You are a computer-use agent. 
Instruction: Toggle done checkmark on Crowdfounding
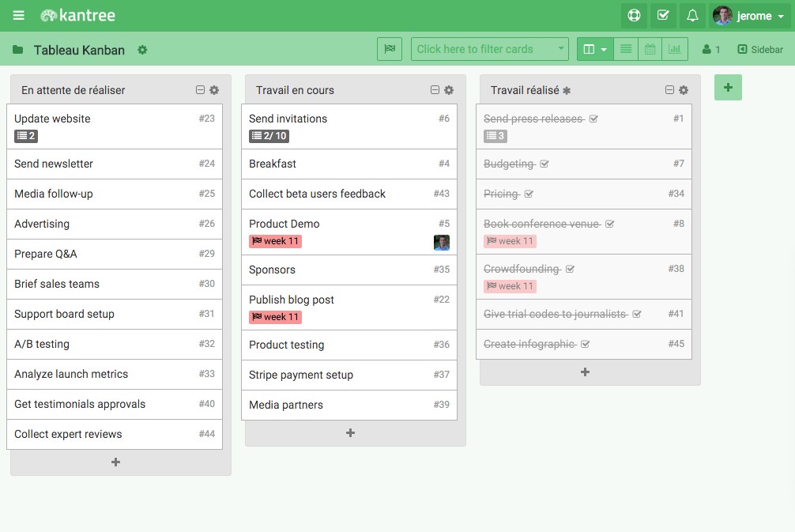[570, 269]
